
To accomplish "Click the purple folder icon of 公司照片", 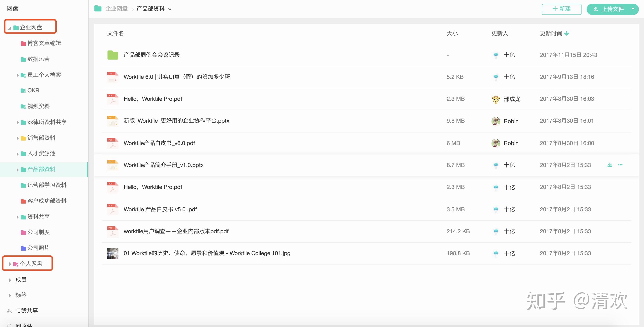I will [x=23, y=248].
